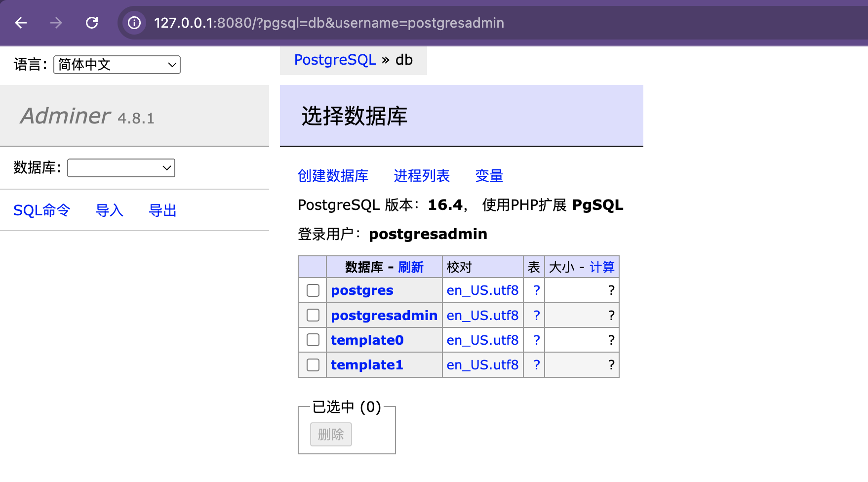Open the language dropdown showing 简体中文
The width and height of the screenshot is (868, 482).
pos(117,65)
